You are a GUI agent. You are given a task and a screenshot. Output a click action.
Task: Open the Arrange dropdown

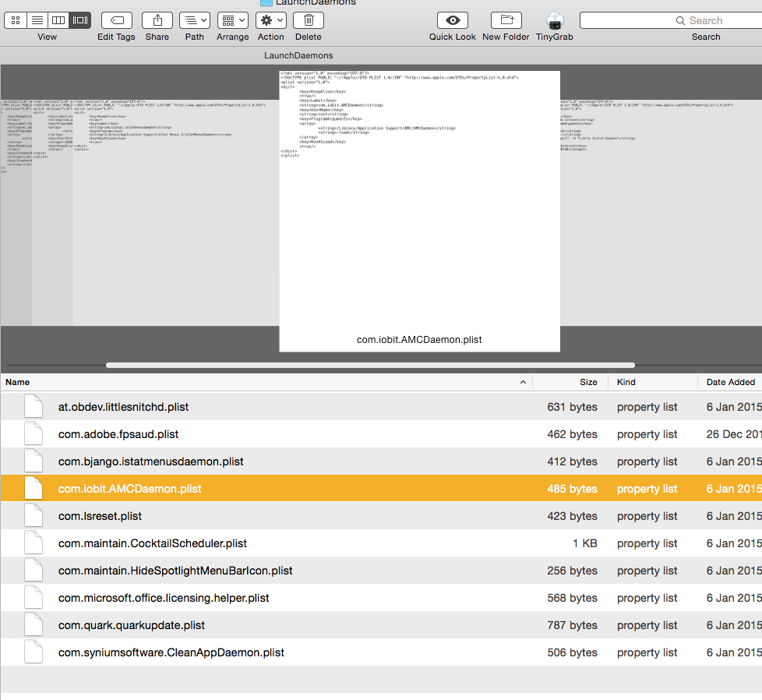(x=233, y=20)
